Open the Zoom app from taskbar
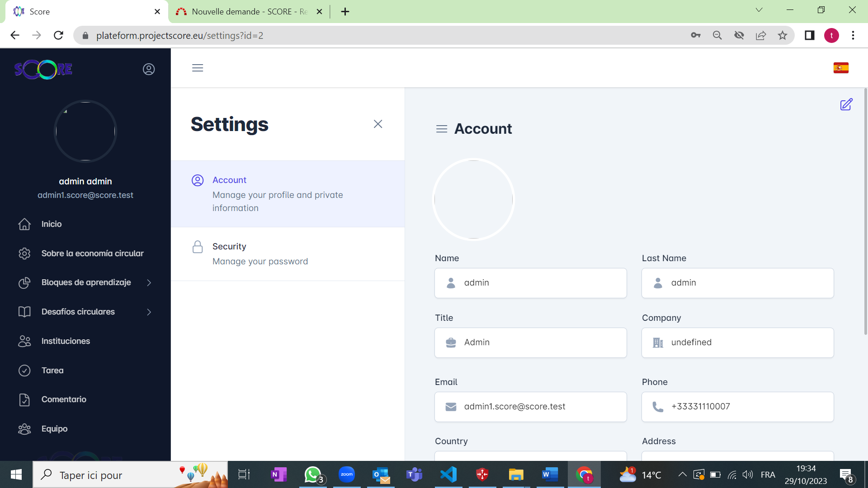Screen dimensions: 868x488 pyautogui.click(x=347, y=474)
